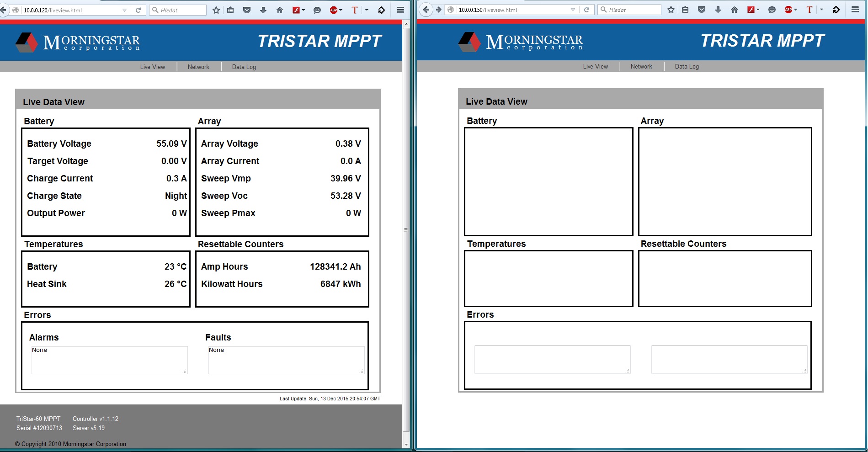Open bookmarks list in the 10.0.0.150 window
This screenshot has width=868, height=452.
click(x=685, y=10)
